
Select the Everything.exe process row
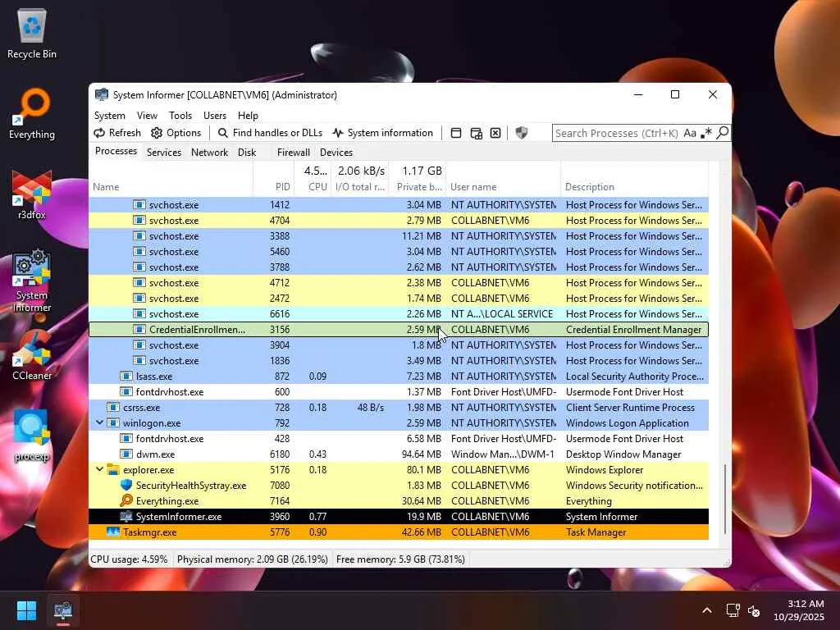[x=399, y=501]
